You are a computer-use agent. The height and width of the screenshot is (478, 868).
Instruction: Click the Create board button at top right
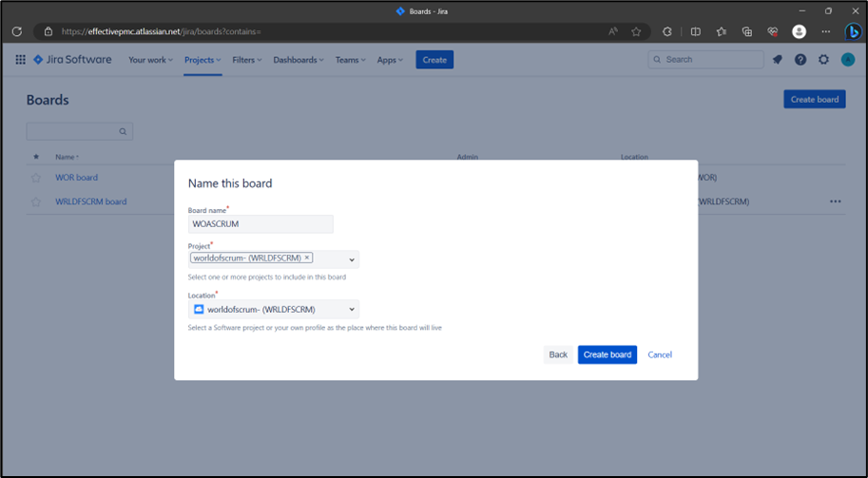point(815,100)
